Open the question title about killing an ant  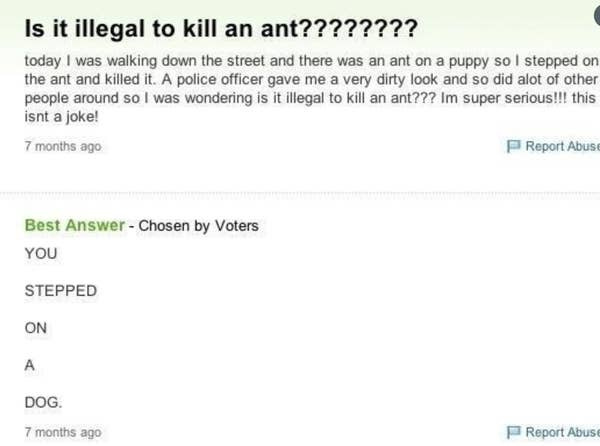click(x=221, y=28)
